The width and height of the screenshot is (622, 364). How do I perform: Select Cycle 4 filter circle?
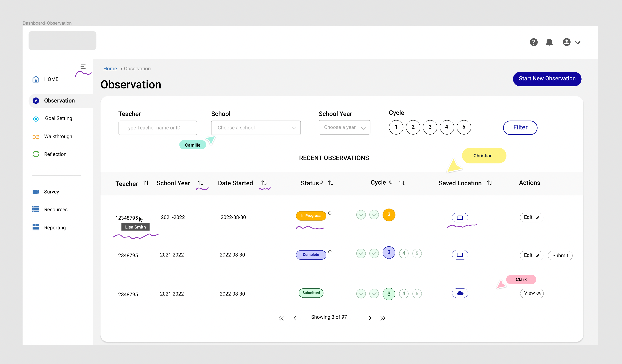tap(446, 127)
